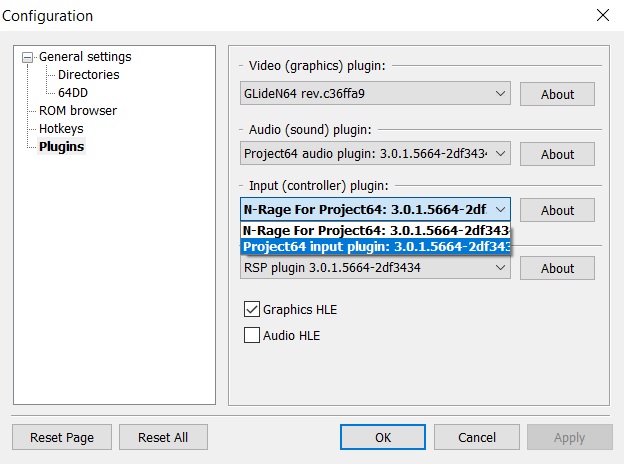624x464 pixels.
Task: Disable the Graphics HLE checkbox
Action: [x=252, y=310]
